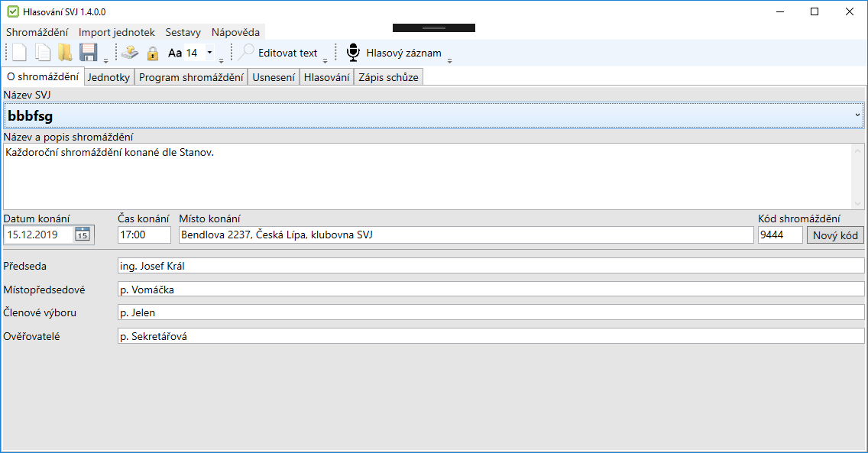Click the Datum konání date field
Image resolution: width=868 pixels, height=453 pixels.
point(39,235)
